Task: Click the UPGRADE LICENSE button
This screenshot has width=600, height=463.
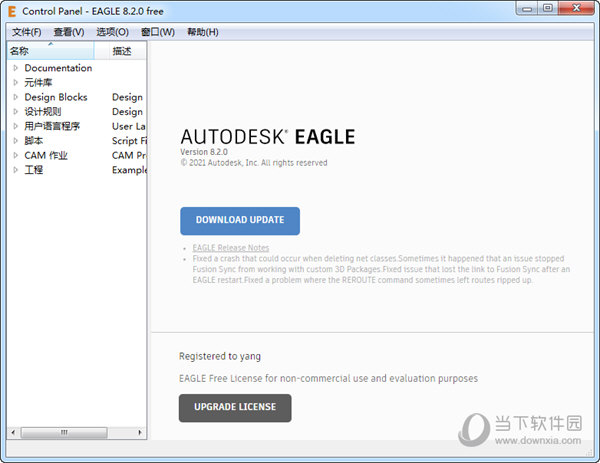Action: pos(235,408)
